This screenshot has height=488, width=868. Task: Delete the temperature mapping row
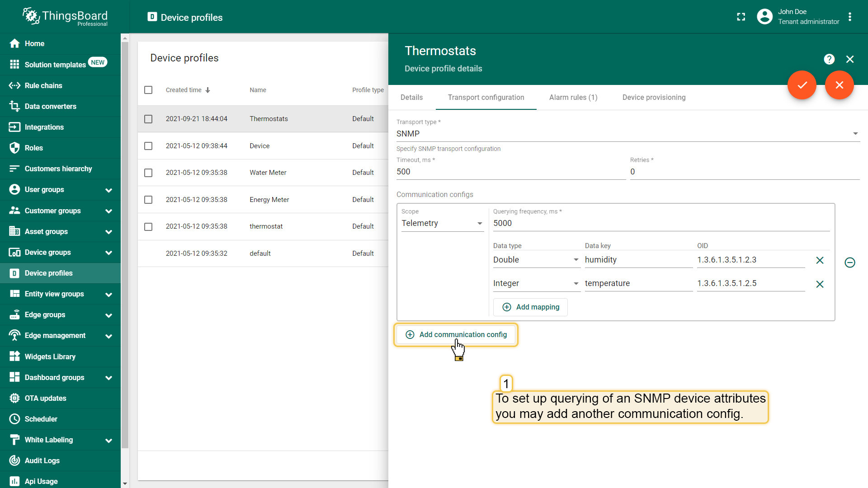pyautogui.click(x=820, y=284)
